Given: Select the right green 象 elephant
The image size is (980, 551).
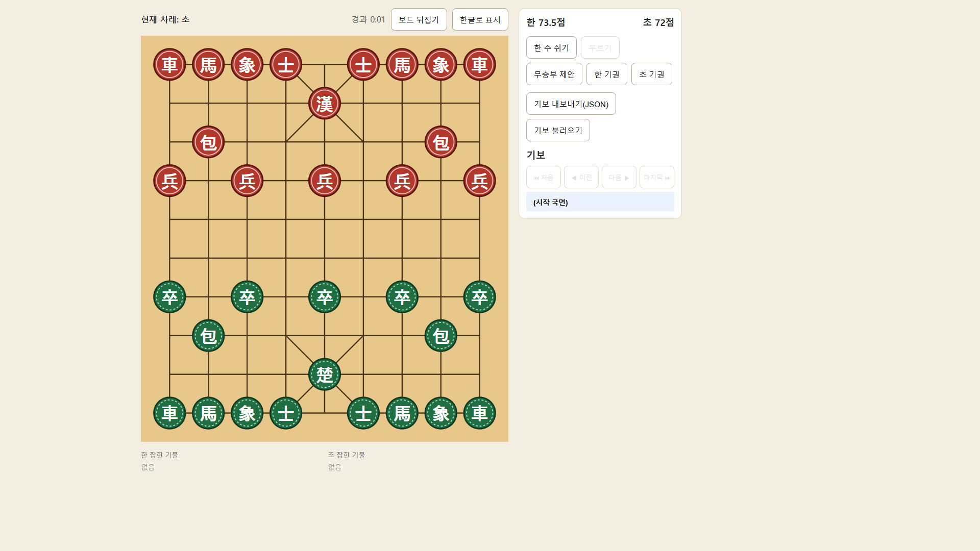Looking at the screenshot, I should click(441, 413).
